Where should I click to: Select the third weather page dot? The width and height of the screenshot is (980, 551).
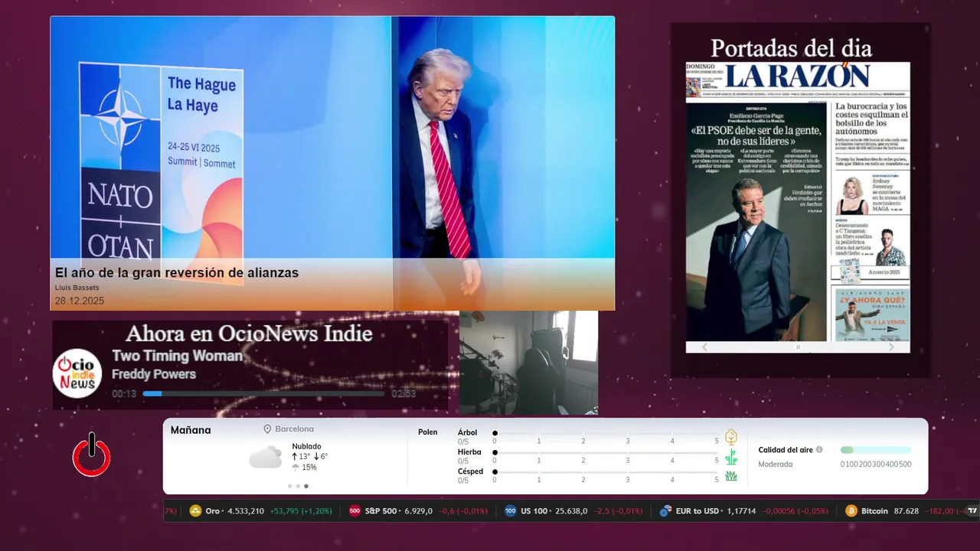(x=306, y=486)
